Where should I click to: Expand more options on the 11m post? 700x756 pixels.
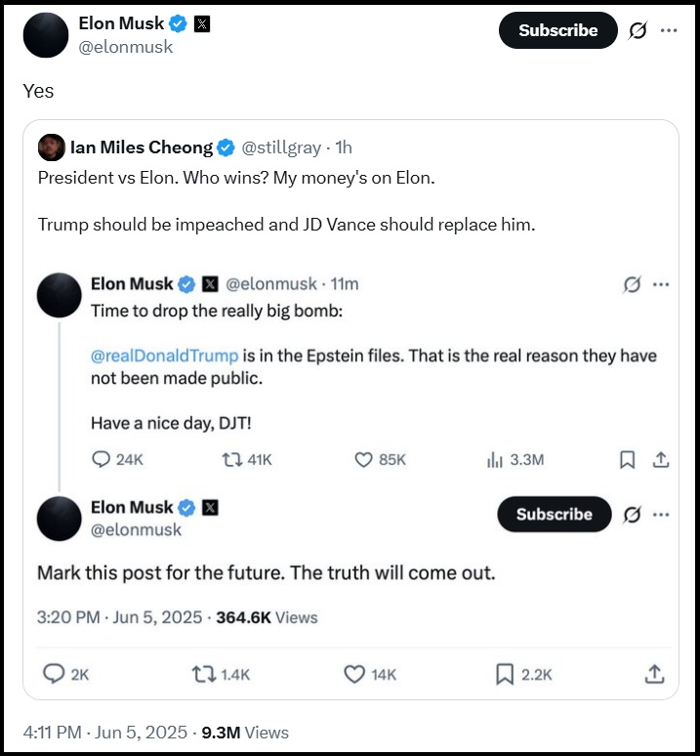point(661,284)
